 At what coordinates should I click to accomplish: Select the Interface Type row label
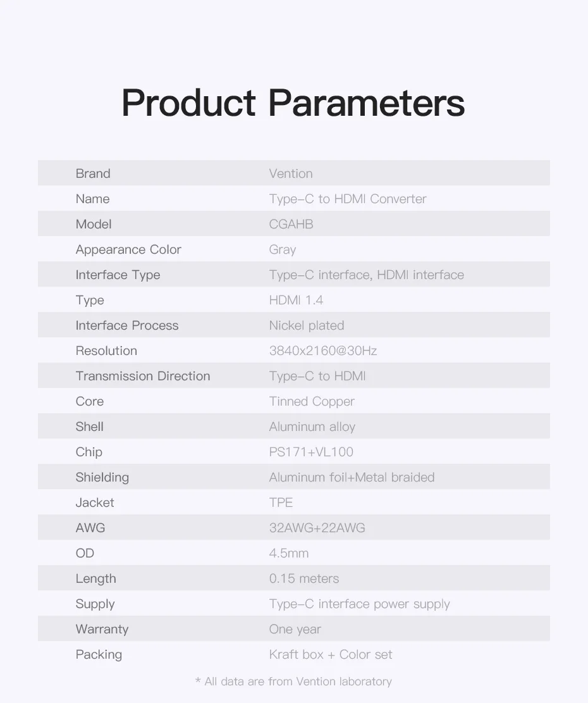pos(118,275)
